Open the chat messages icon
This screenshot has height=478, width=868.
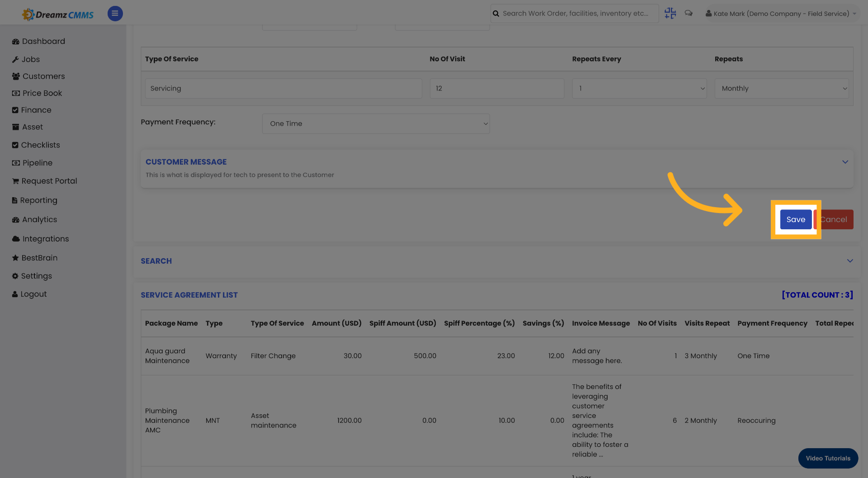pos(689,14)
